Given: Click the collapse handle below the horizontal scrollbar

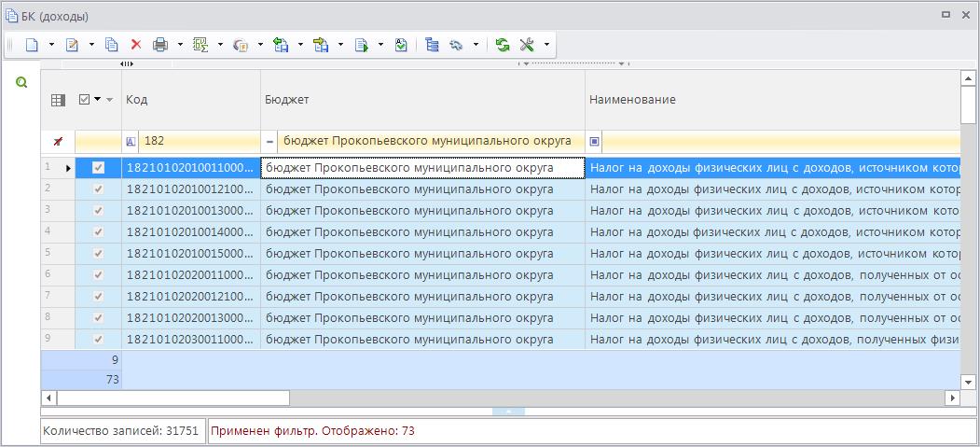Looking at the screenshot, I should [x=508, y=412].
